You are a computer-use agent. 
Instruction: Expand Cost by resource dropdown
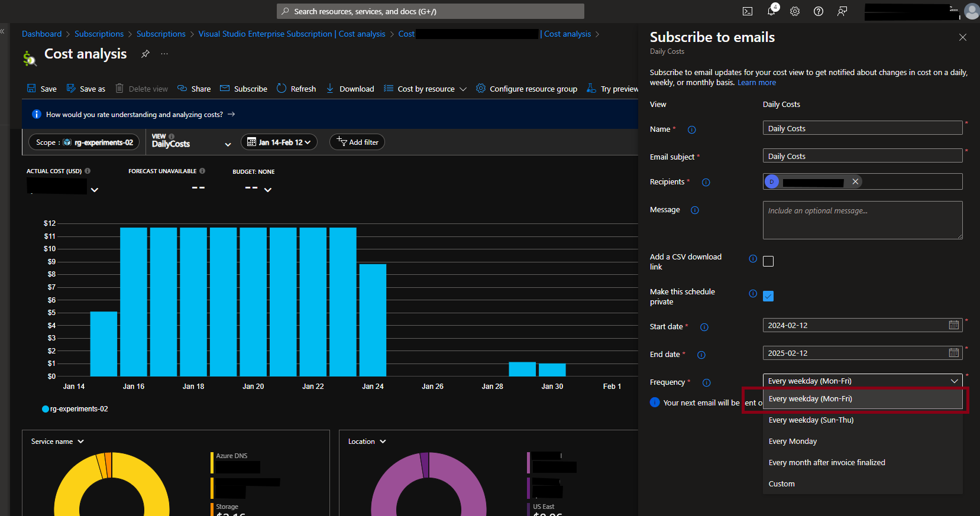tap(425, 89)
